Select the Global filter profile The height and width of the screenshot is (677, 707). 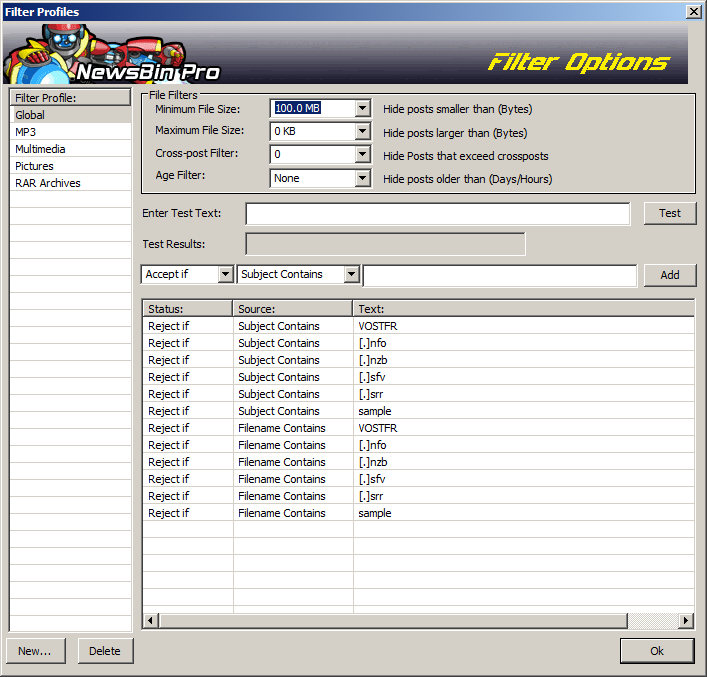(71, 115)
